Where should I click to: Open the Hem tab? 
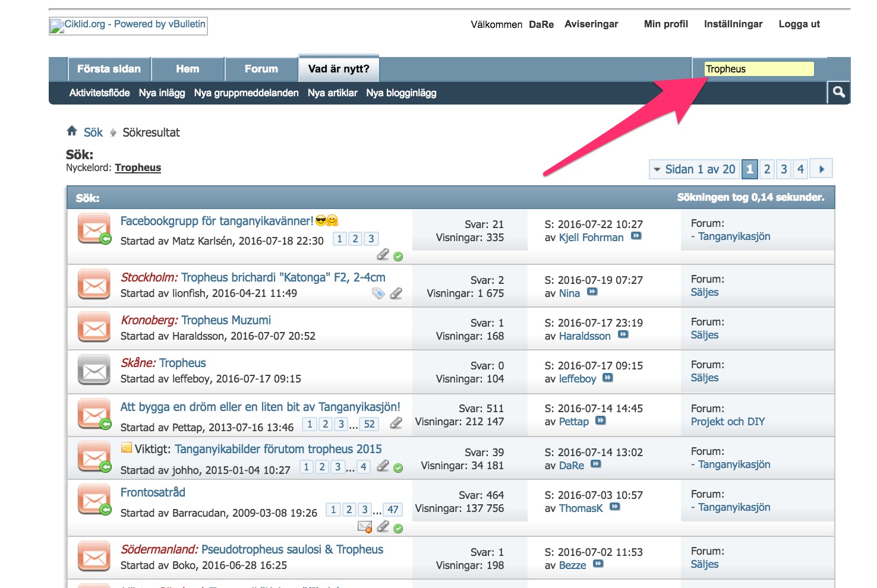(188, 69)
